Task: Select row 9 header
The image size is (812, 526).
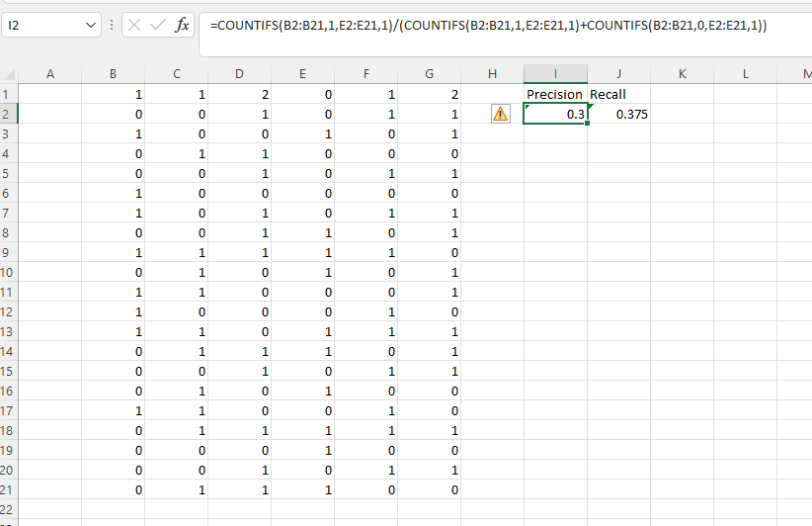Action: pyautogui.click(x=9, y=252)
